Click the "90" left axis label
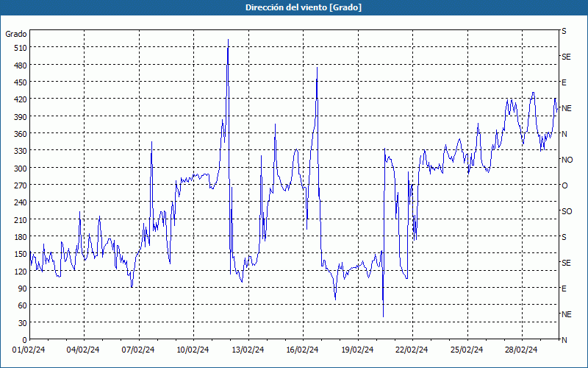This screenshot has height=368, width=588. pyautogui.click(x=23, y=289)
